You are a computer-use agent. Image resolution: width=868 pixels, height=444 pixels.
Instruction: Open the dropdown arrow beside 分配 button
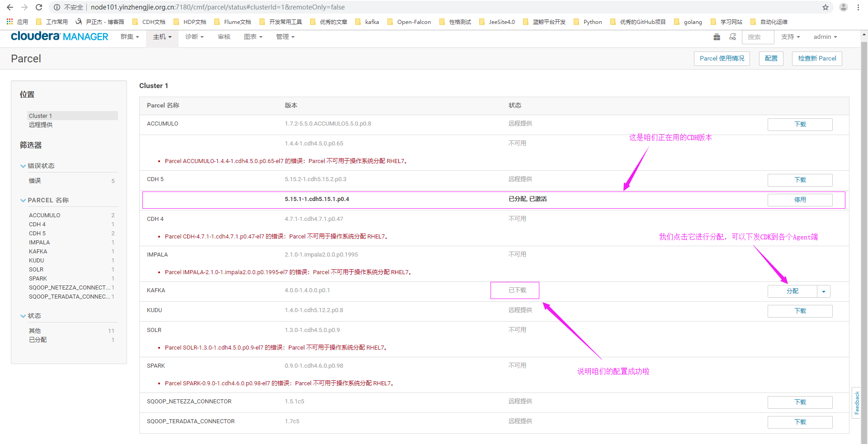pyautogui.click(x=824, y=291)
